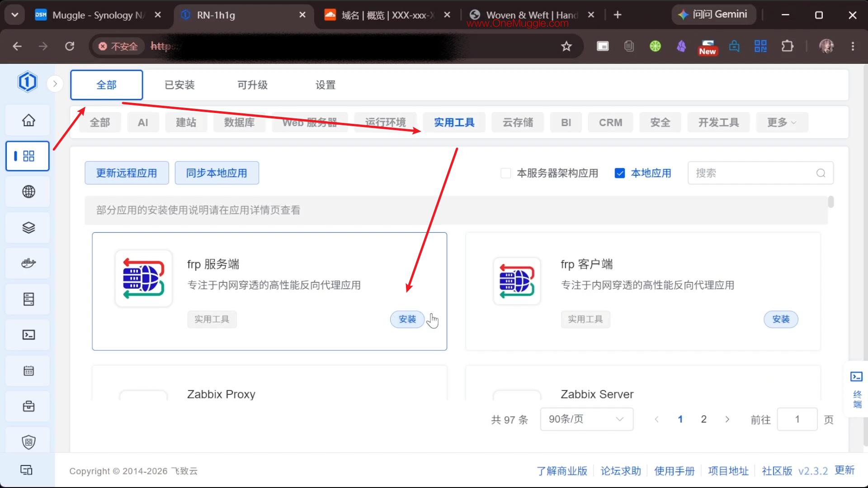868x488 pixels.
Task: Select the 云存储 category filter
Action: 518,122
